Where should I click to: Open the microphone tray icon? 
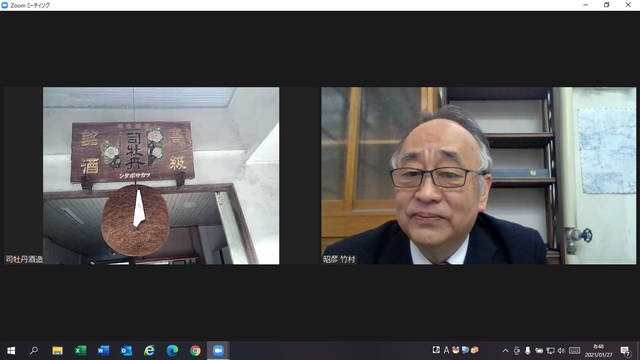[x=528, y=351]
